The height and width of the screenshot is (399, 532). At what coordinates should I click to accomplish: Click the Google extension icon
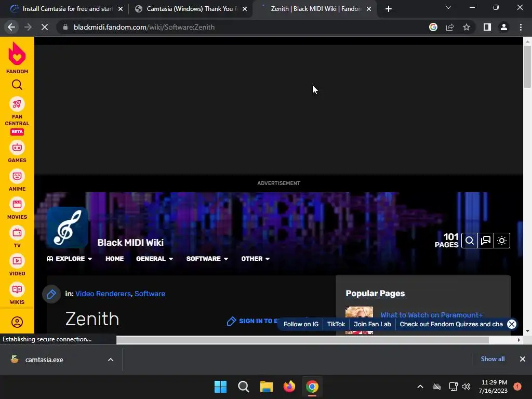click(x=433, y=27)
